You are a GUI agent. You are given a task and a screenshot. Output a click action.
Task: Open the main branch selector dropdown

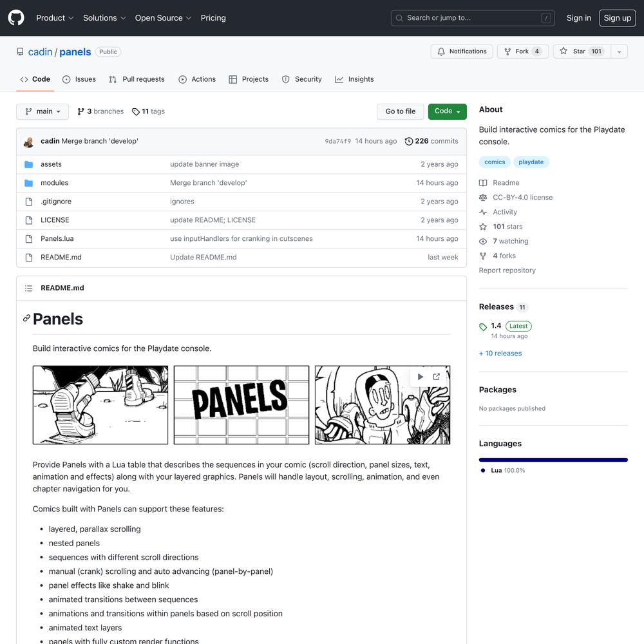pyautogui.click(x=43, y=111)
